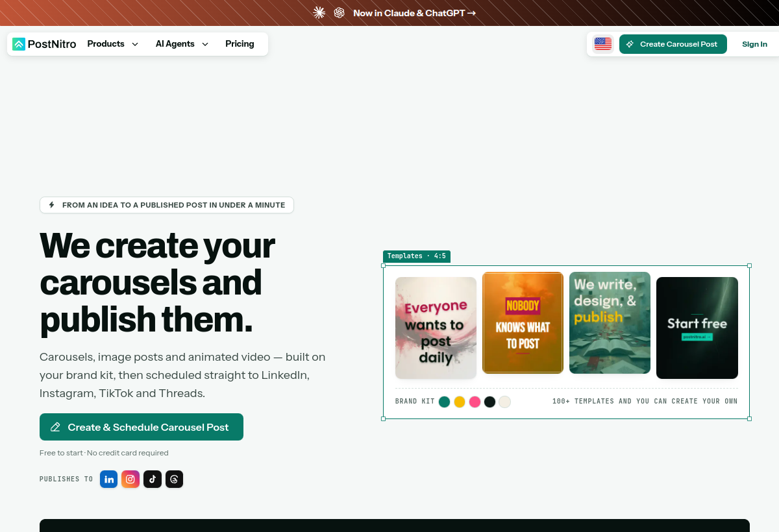The image size is (779, 532).
Task: Open the Everyone wants to post daily template
Action: pyautogui.click(x=436, y=328)
